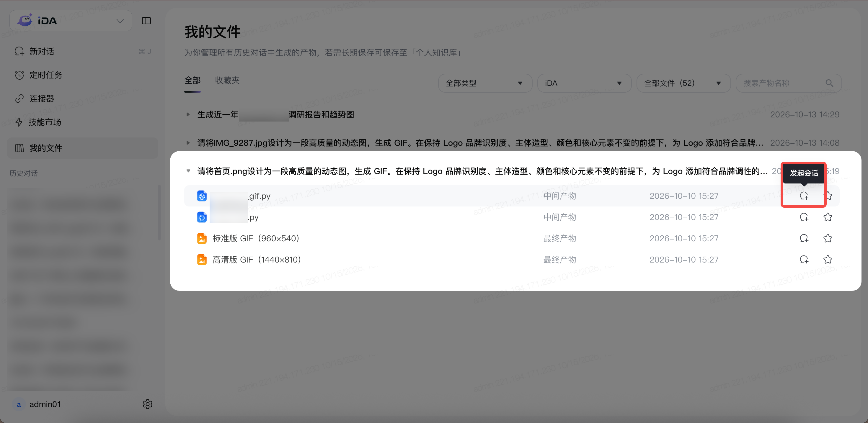Toggle the sidebar collapse icon
Viewport: 868px width, 423px height.
coord(146,21)
